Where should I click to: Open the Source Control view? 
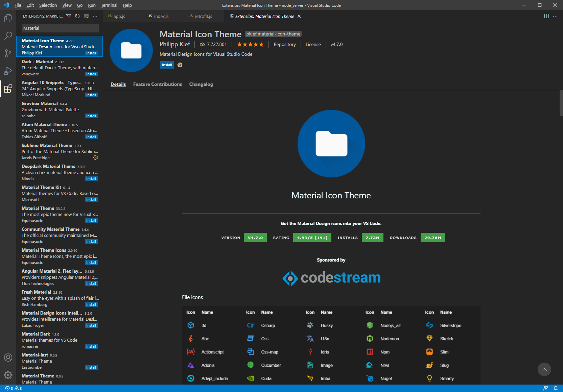8,53
